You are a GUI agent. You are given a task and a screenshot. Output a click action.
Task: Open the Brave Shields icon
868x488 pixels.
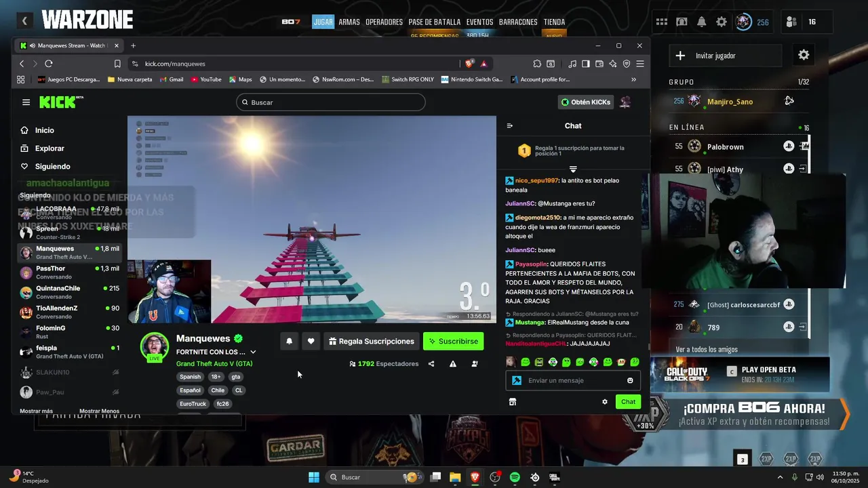(469, 64)
